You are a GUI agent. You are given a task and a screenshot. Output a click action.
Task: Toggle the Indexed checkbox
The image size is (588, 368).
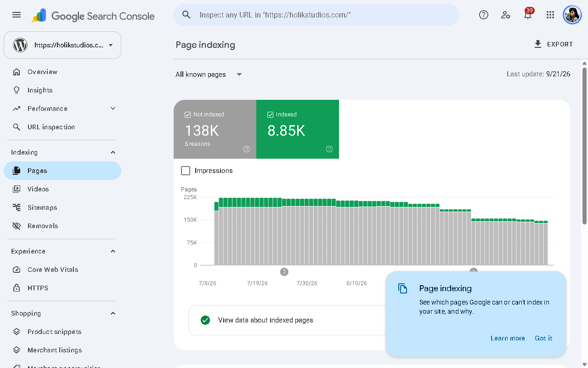(270, 115)
